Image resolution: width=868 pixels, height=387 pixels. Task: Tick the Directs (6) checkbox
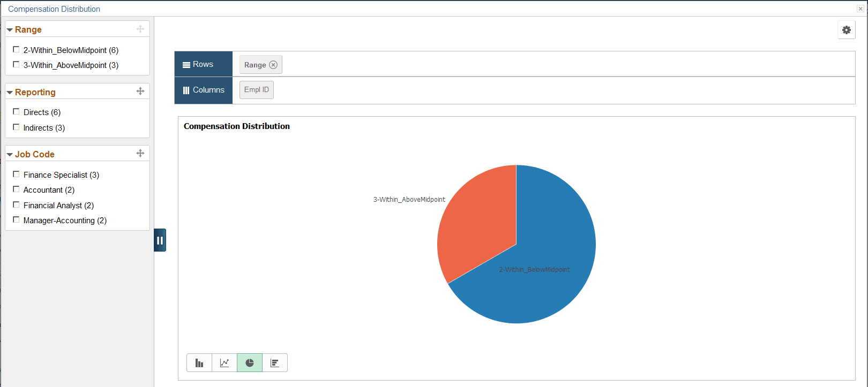point(16,111)
